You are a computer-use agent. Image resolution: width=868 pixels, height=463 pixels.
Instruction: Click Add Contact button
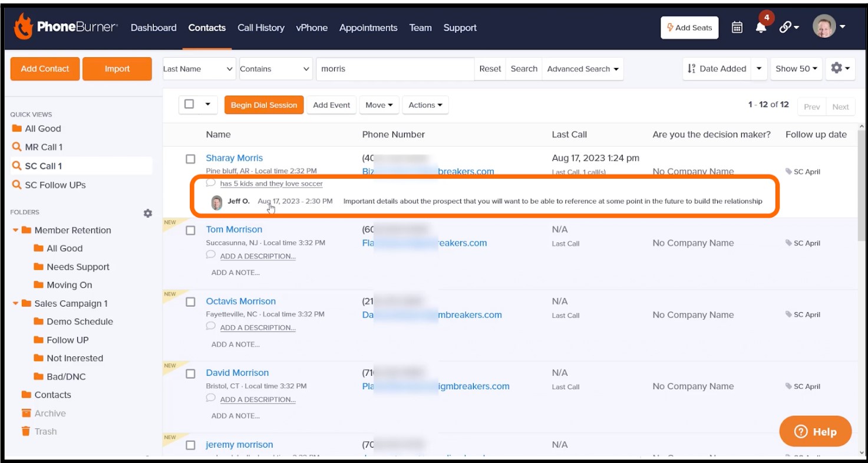point(45,68)
